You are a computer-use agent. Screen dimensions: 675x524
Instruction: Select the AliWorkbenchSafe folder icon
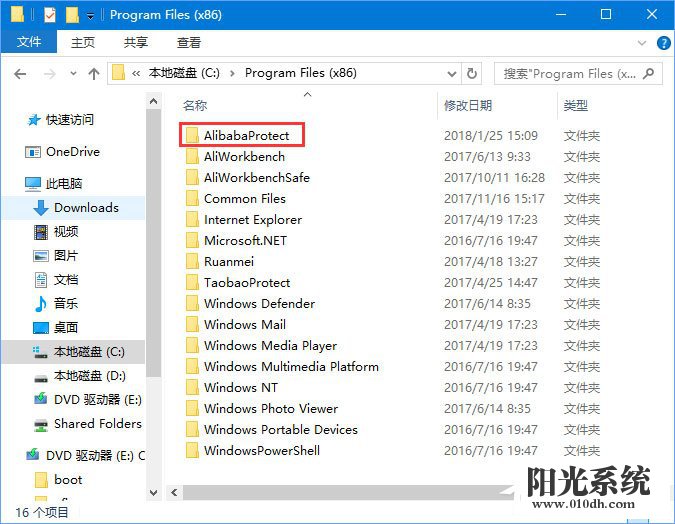coord(192,177)
